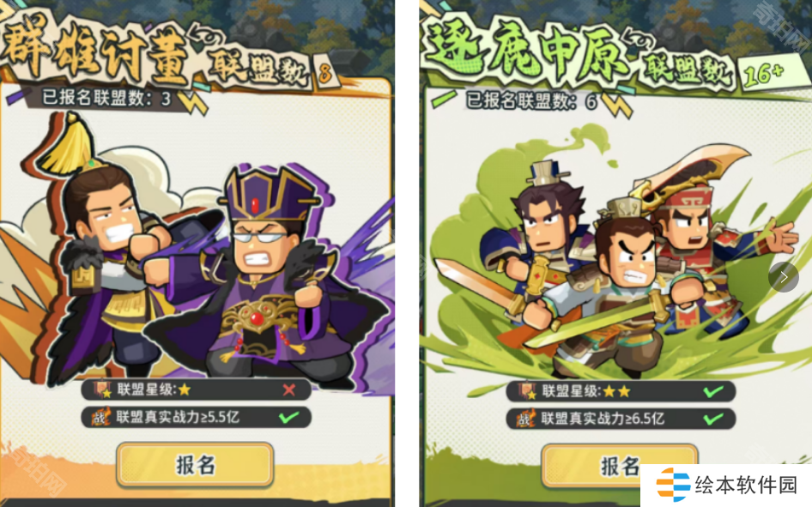Click the 报名 button under 逐鹿中原
This screenshot has width=812, height=507.
620,466
